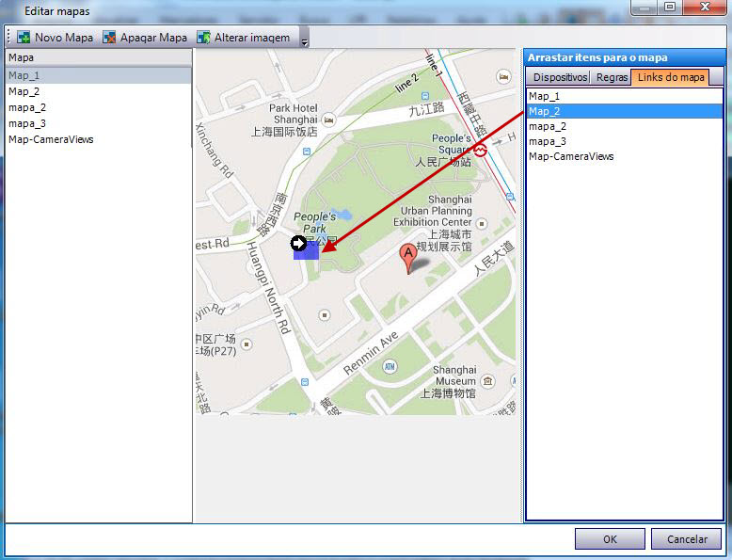
Task: Select mapa_3 in the left Mapa list
Action: point(99,123)
